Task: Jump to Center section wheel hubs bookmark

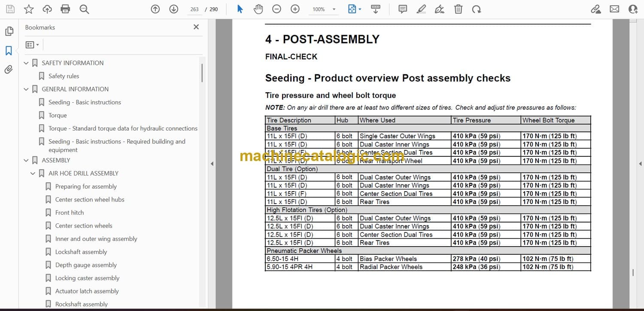Action: pyautogui.click(x=90, y=200)
